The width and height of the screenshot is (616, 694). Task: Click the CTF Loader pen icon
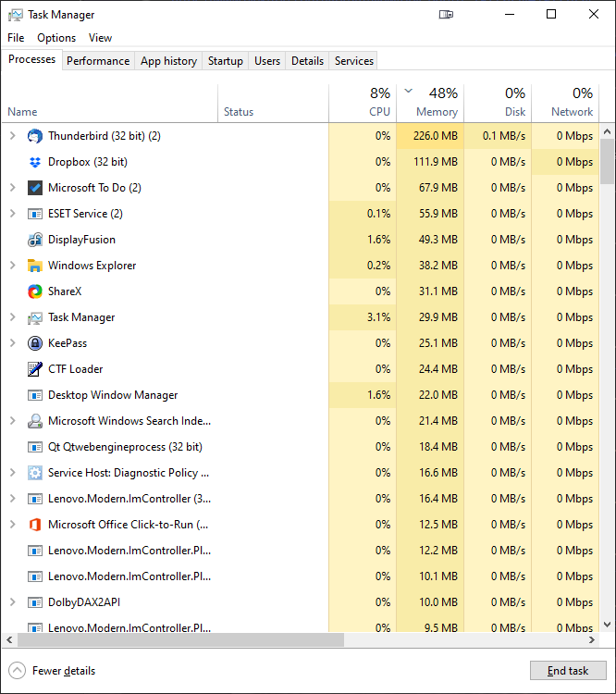click(35, 369)
